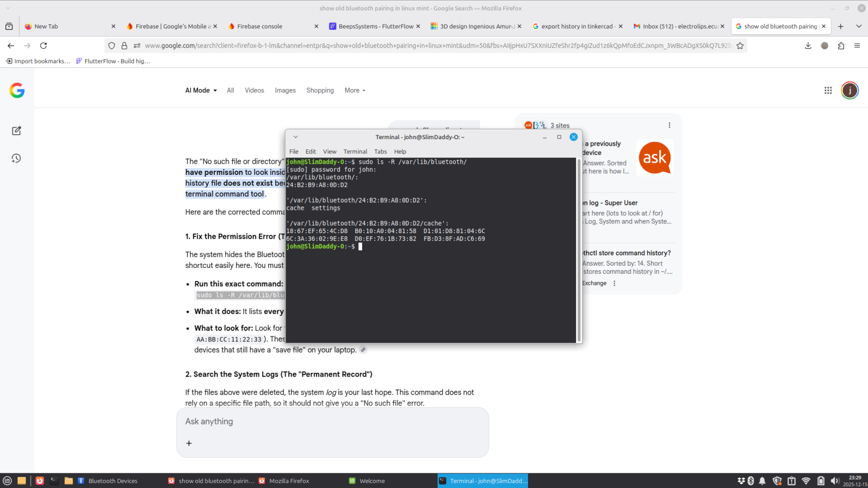Screen dimensions: 868x488
Task: Switch to the Firebase console tab
Action: click(269, 26)
